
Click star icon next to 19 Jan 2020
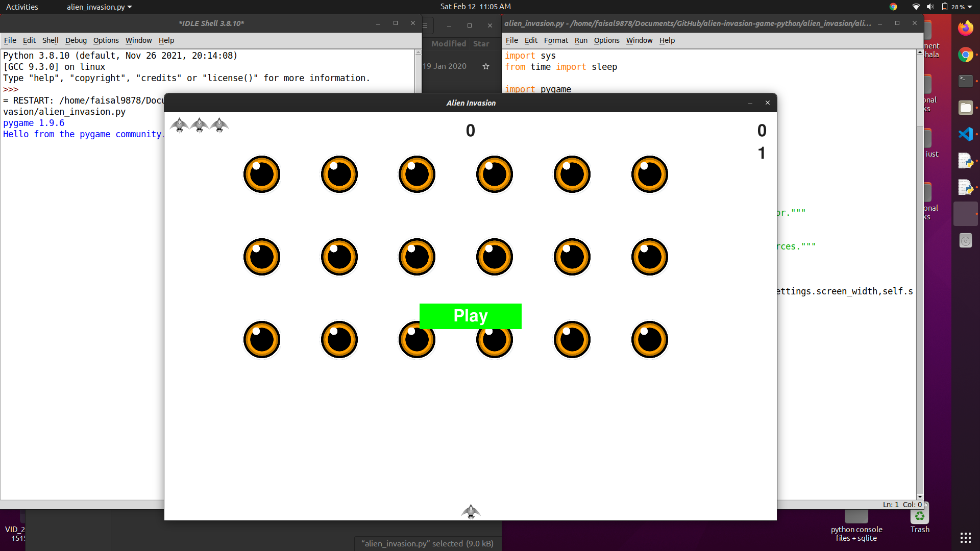point(486,66)
